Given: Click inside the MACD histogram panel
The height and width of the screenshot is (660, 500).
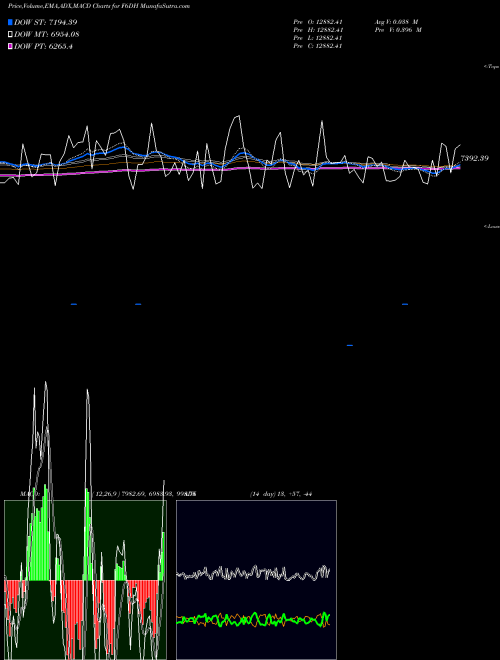Looking at the screenshot, I should pos(85,580).
